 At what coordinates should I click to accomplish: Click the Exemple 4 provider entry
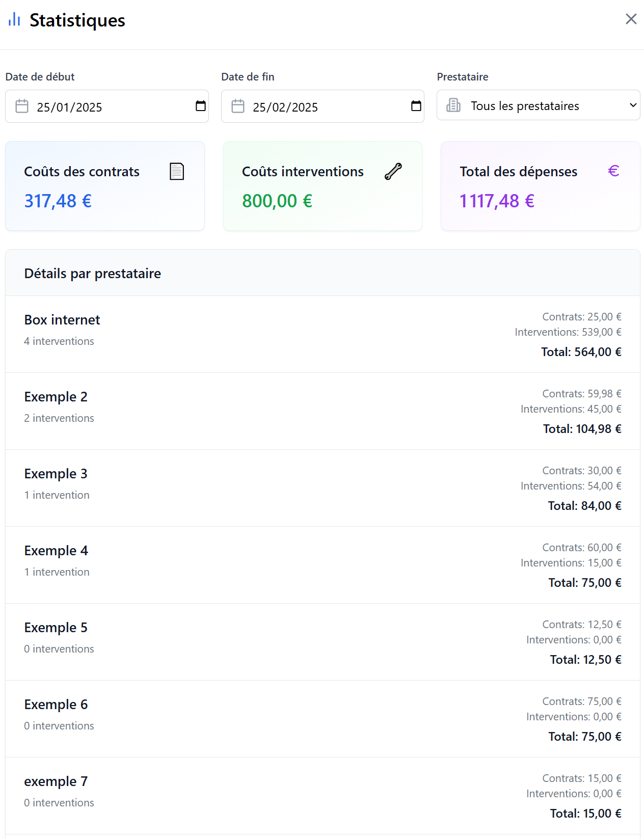click(323, 565)
